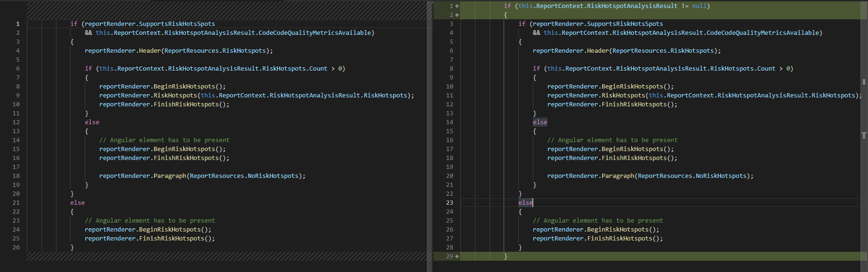Click 'ReportResources.RiskHotspots' on right line 6
The height and width of the screenshot is (272, 868).
[663, 51]
